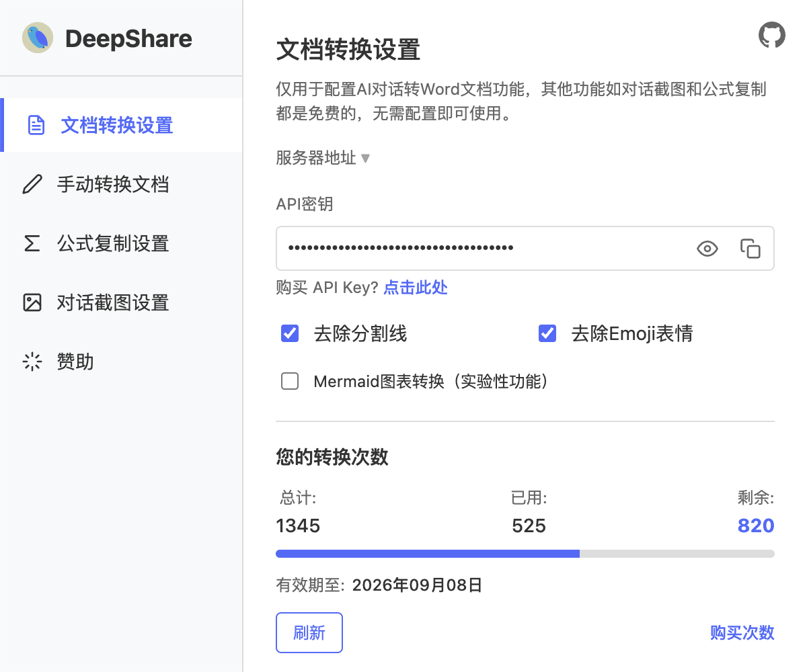807x672 pixels.
Task: Follow the 点击此处 link to buy API key
Action: pyautogui.click(x=415, y=288)
